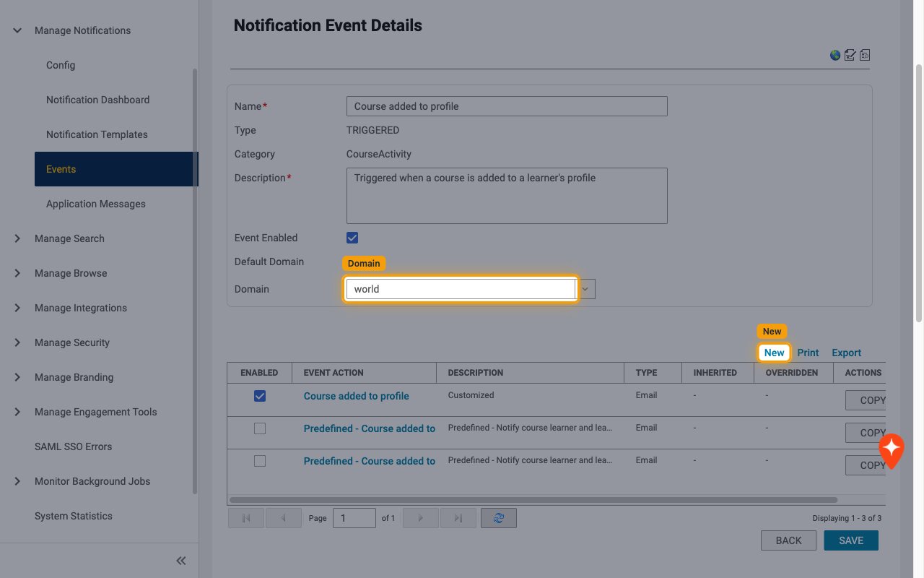
Task: Click the horizontal scrollbar under the table
Action: 533,500
